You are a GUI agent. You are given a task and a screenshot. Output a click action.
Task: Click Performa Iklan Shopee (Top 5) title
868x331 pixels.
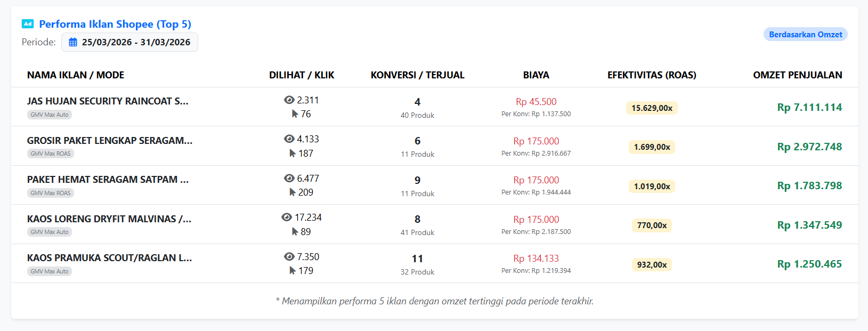point(115,24)
